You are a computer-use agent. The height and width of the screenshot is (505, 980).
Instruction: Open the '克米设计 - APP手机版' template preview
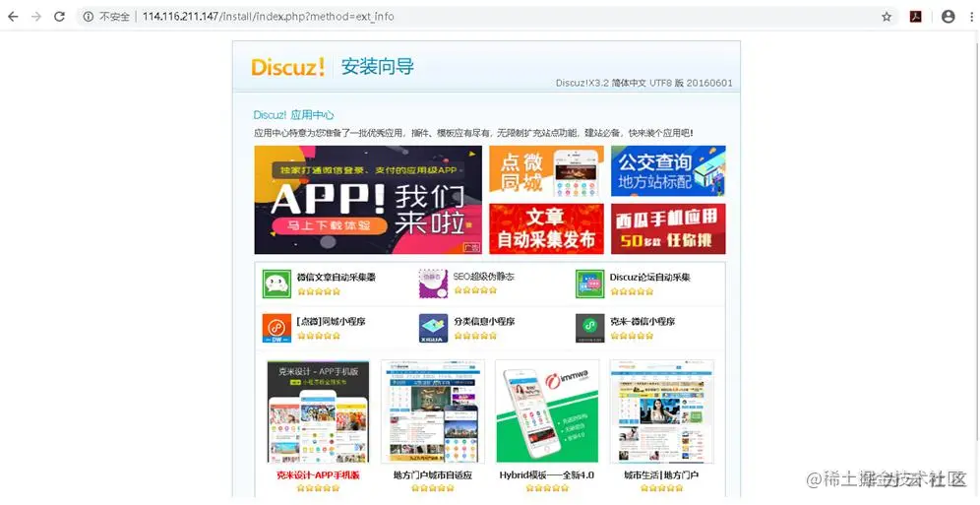click(318, 411)
